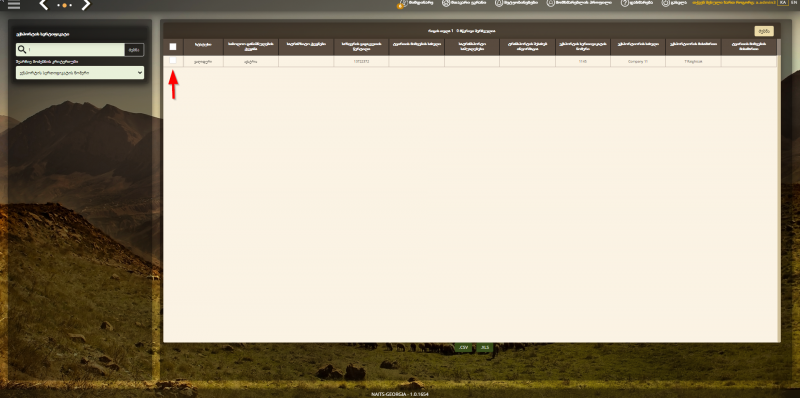Click the dark button beside the search field
Screen dimensions: 800x398
(x=134, y=49)
